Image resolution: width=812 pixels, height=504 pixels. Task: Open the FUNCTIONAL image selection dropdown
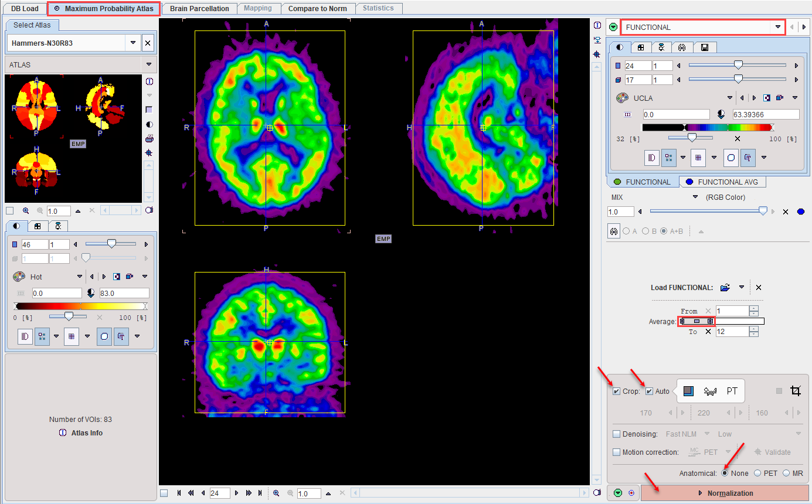778,27
